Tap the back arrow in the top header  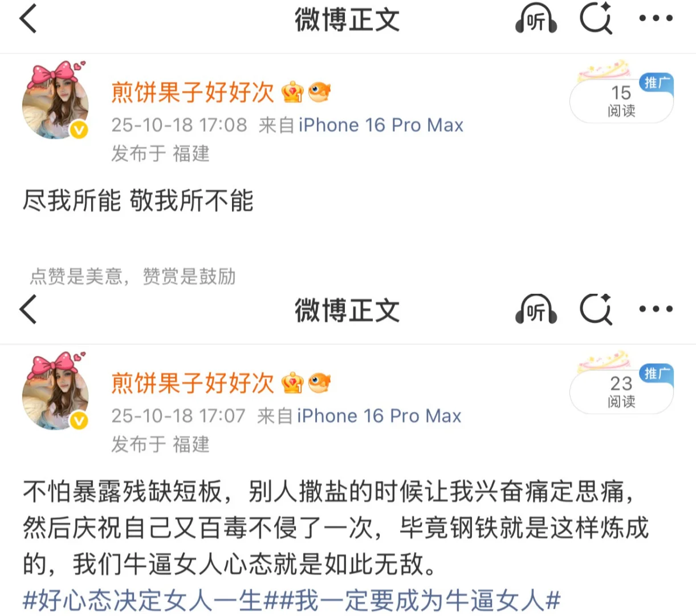coord(27,18)
